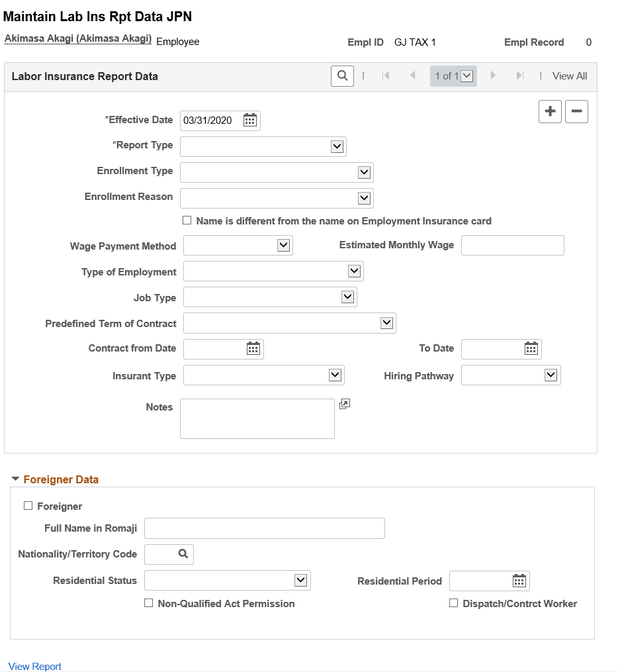The image size is (618, 672).
Task: Check Non-Qualified Act Permission
Action: 148,603
